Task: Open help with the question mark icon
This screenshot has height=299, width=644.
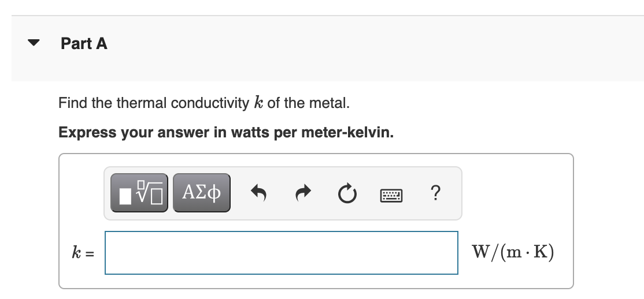Action: pos(436,193)
